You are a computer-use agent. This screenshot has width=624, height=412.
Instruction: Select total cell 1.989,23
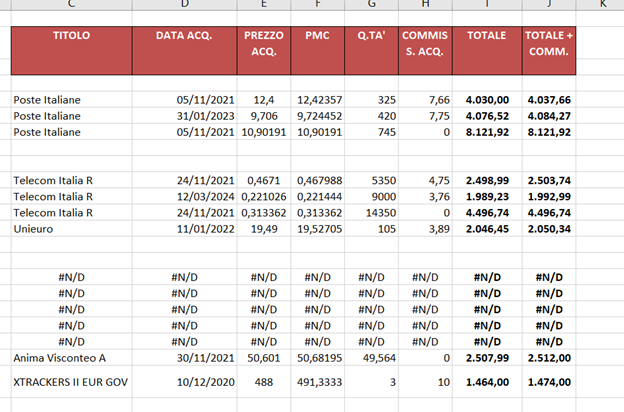[x=487, y=196]
